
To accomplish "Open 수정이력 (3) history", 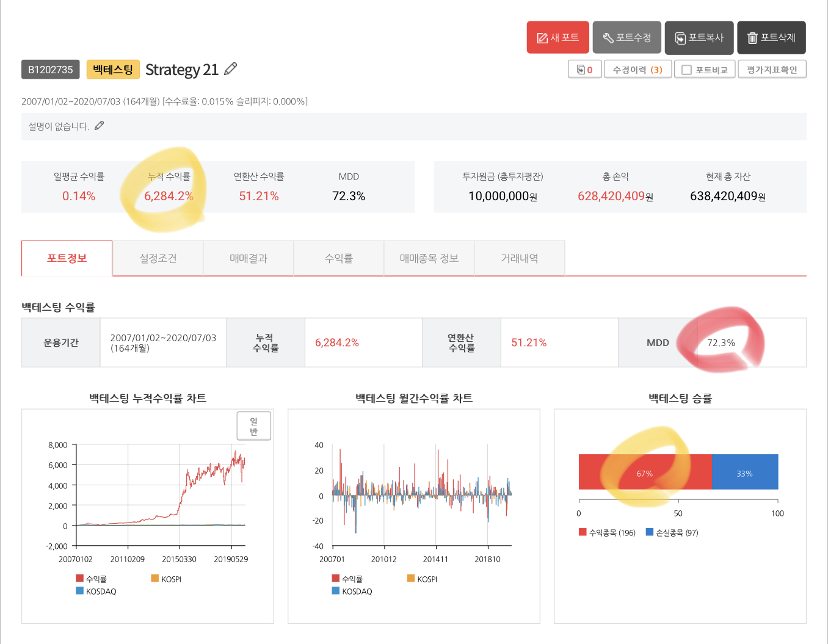I will pos(637,70).
